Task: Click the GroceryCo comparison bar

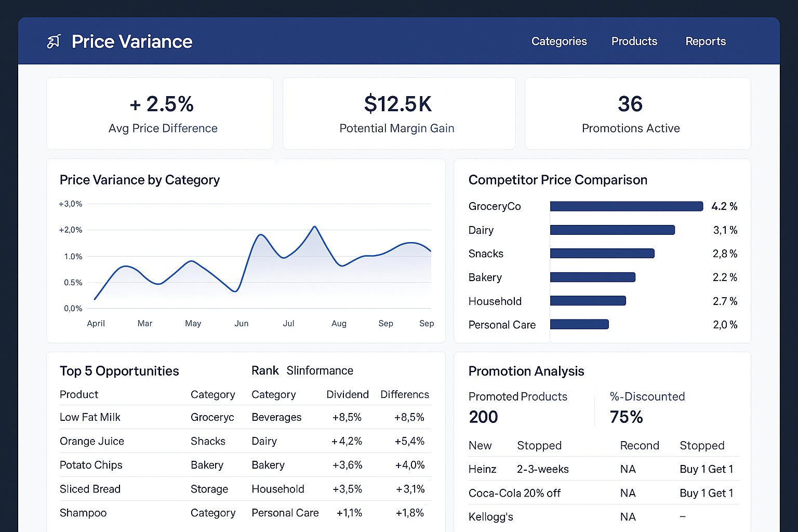Action: point(626,206)
